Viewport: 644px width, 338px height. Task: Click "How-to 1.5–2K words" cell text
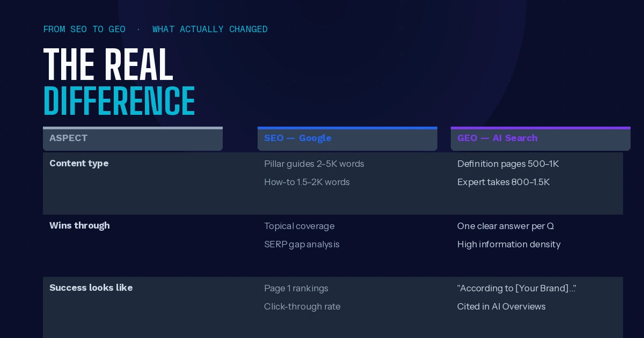306,182
